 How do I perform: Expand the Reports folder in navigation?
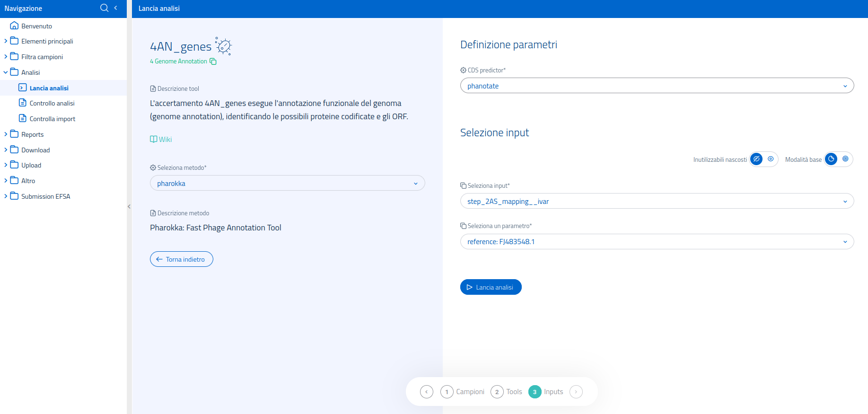pyautogui.click(x=32, y=134)
